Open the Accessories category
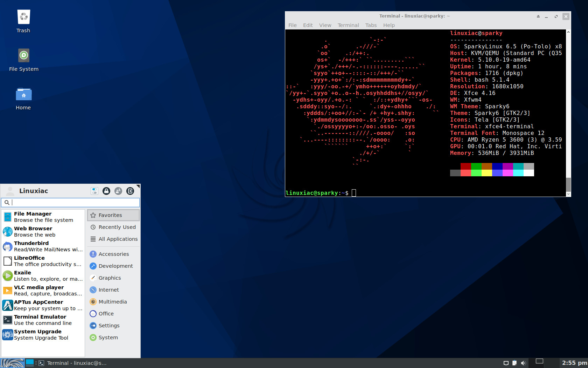588x368 pixels. 113,254
